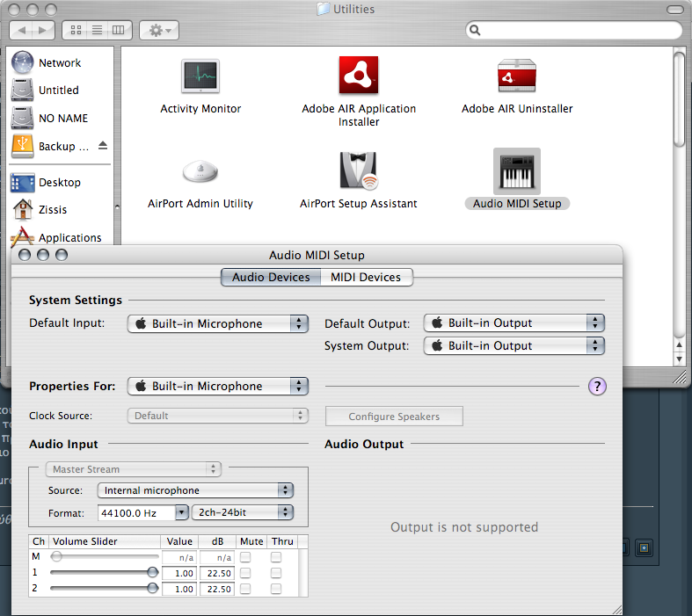Click the Finder search field
The image size is (692, 616).
(573, 30)
